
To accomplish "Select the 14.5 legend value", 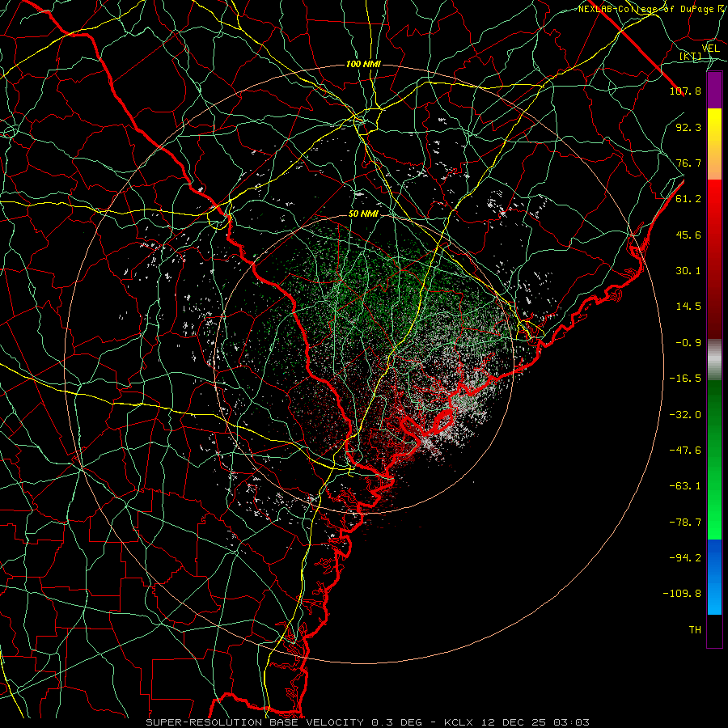I will point(688,307).
